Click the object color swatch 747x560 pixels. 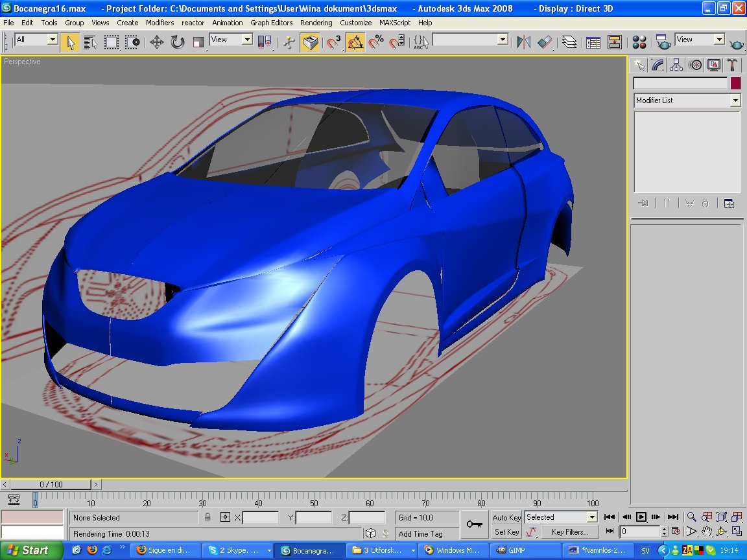(735, 83)
